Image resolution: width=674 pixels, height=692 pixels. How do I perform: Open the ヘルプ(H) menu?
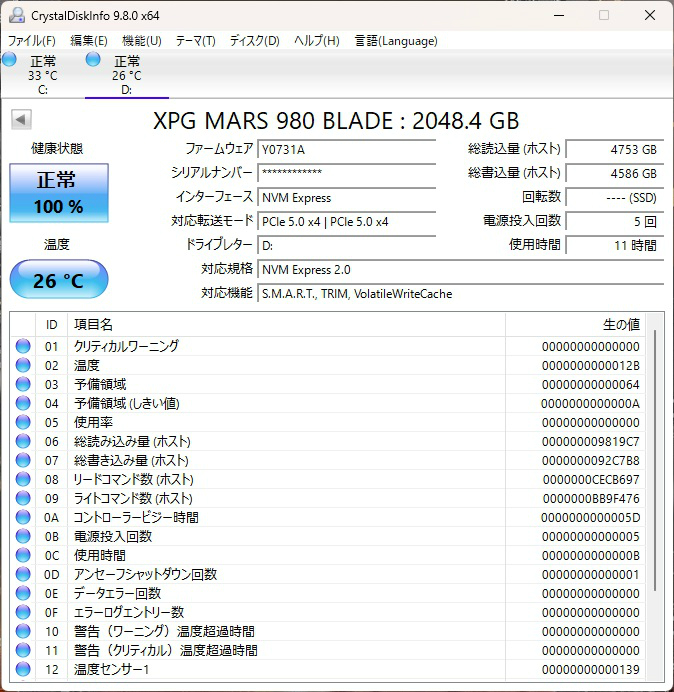pyautogui.click(x=317, y=41)
